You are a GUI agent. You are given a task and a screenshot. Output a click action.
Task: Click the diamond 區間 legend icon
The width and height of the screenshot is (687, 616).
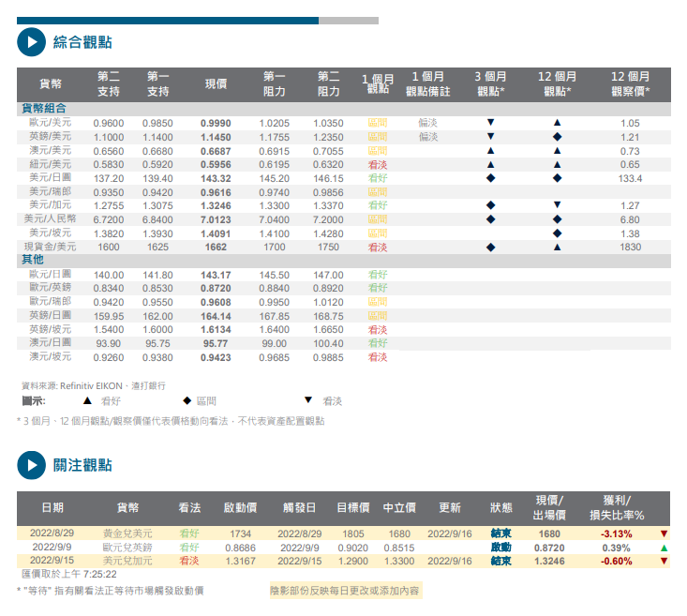(x=186, y=400)
